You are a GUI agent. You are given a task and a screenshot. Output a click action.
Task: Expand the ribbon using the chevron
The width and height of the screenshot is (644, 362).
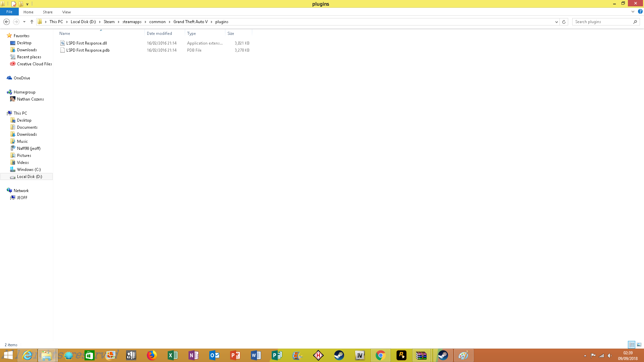point(633,11)
